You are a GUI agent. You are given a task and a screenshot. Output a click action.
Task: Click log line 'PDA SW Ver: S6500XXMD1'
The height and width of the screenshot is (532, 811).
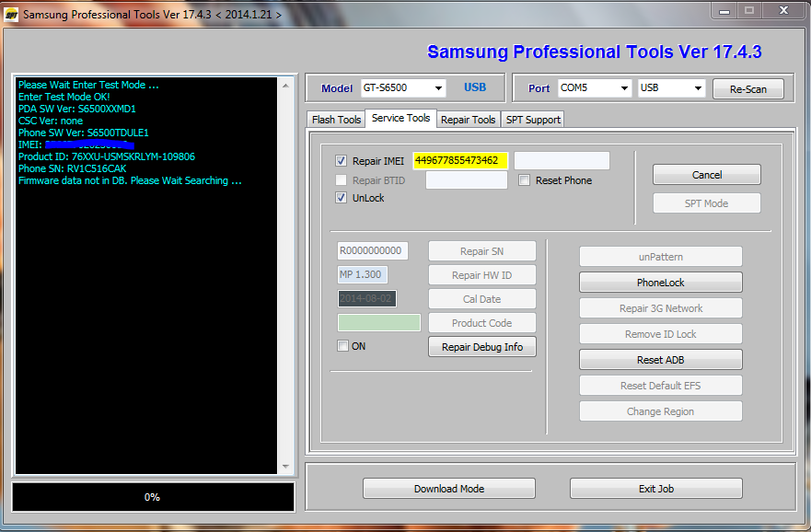coord(77,109)
